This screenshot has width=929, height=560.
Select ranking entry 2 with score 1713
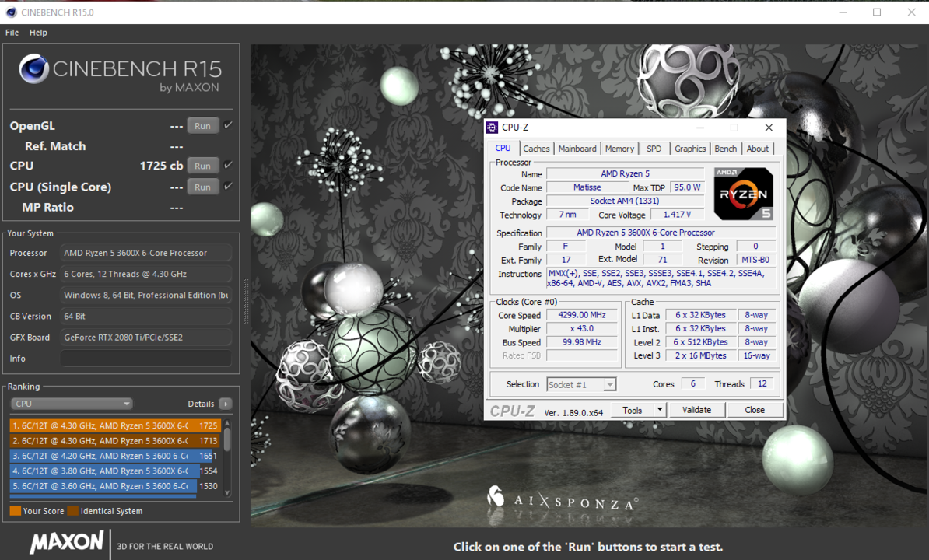(x=115, y=441)
